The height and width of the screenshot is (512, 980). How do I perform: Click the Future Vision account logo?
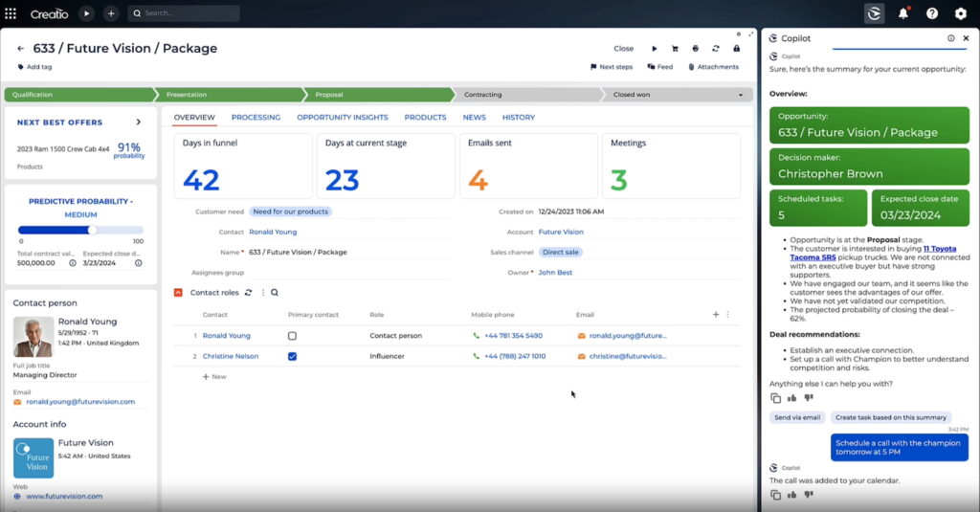click(x=33, y=458)
